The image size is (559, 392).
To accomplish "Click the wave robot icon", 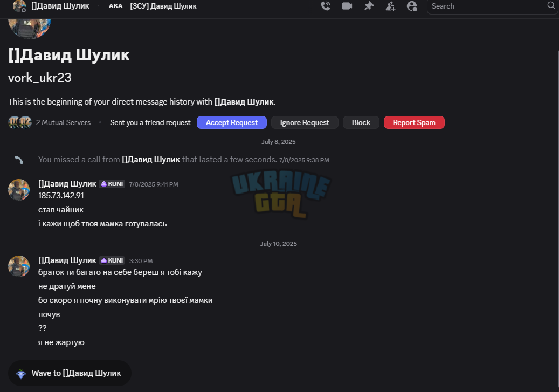I will pos(21,374).
